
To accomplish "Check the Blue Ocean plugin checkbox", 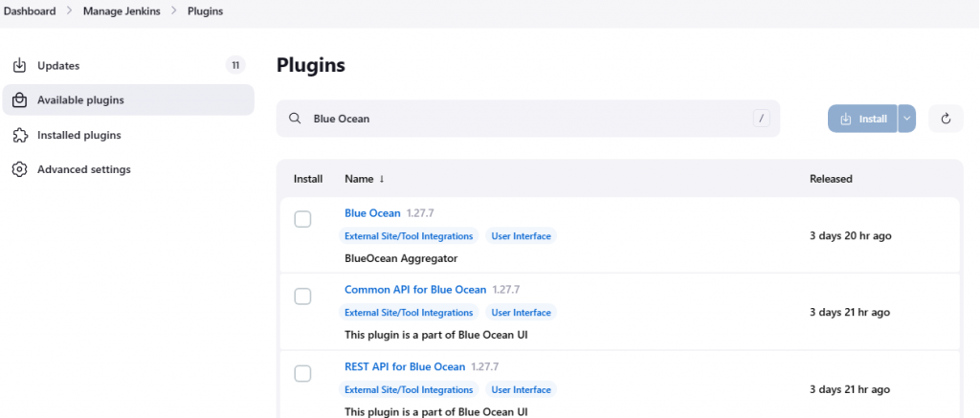I will (x=302, y=220).
